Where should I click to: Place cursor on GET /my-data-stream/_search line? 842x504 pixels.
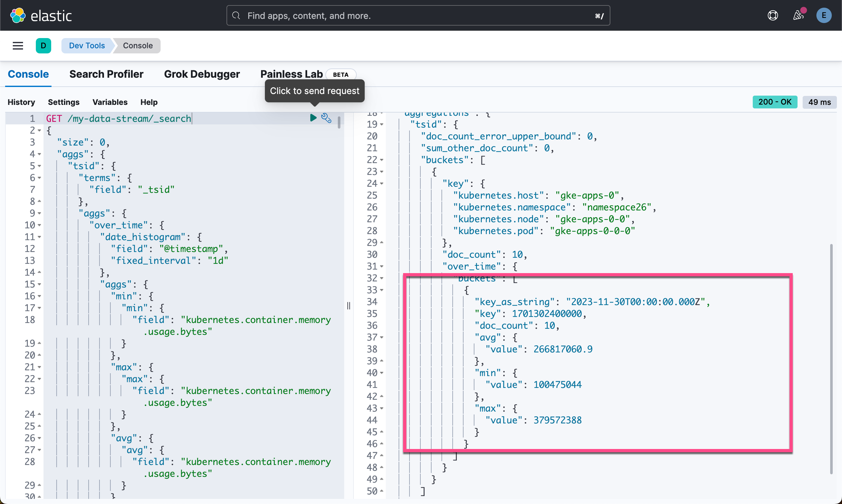119,119
